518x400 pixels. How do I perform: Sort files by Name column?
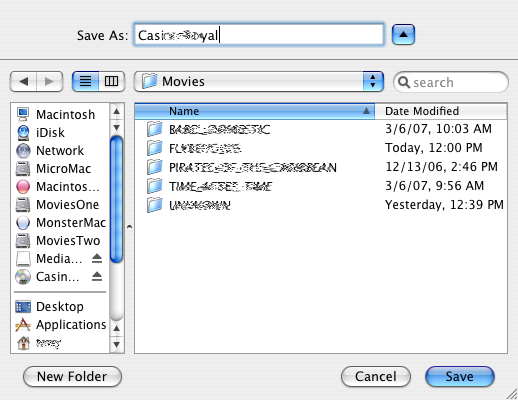tap(255, 111)
